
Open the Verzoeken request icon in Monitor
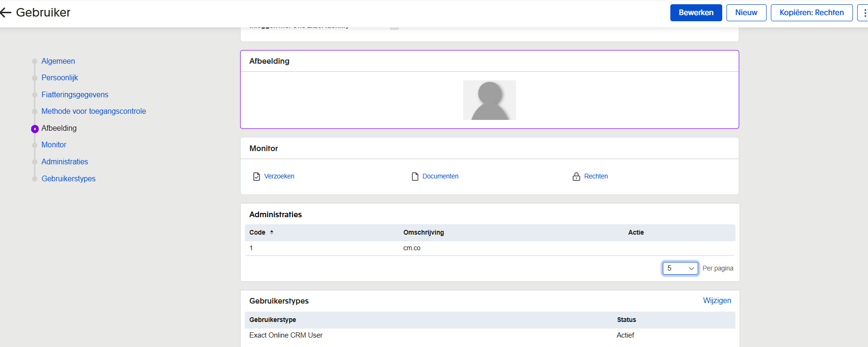[x=257, y=177]
